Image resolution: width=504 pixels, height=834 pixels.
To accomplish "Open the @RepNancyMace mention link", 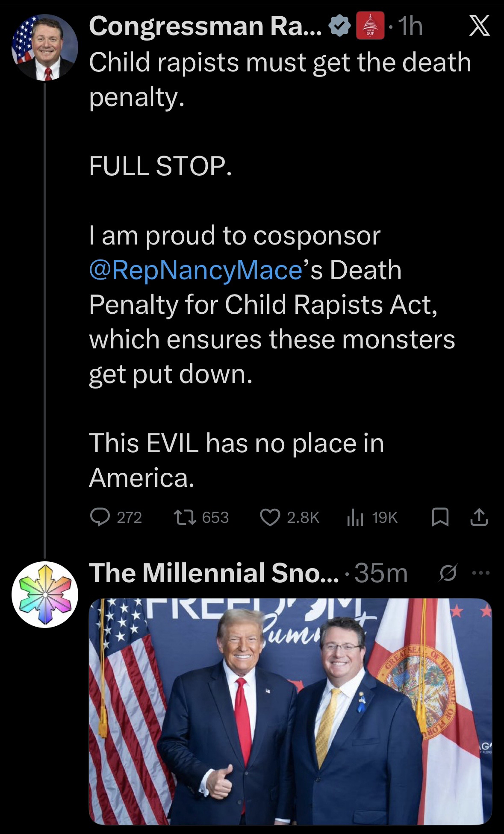I will tap(196, 271).
